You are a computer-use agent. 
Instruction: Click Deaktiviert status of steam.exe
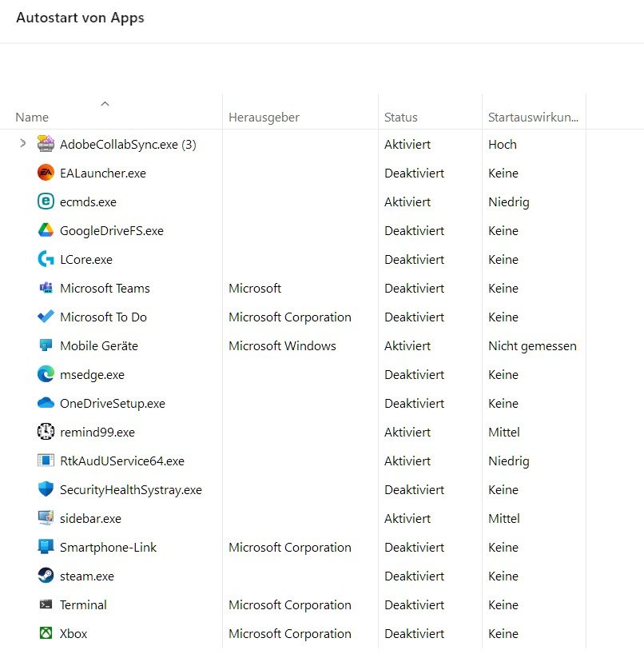point(414,576)
